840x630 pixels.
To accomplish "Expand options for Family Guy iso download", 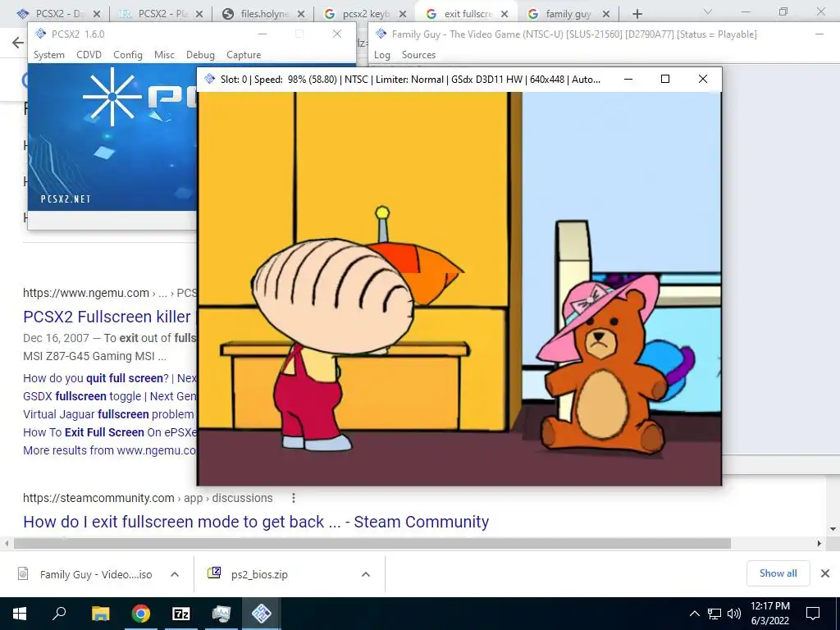I will 175,574.
